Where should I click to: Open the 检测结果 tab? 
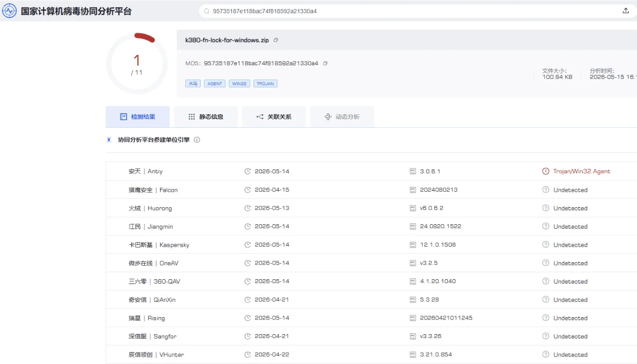137,116
